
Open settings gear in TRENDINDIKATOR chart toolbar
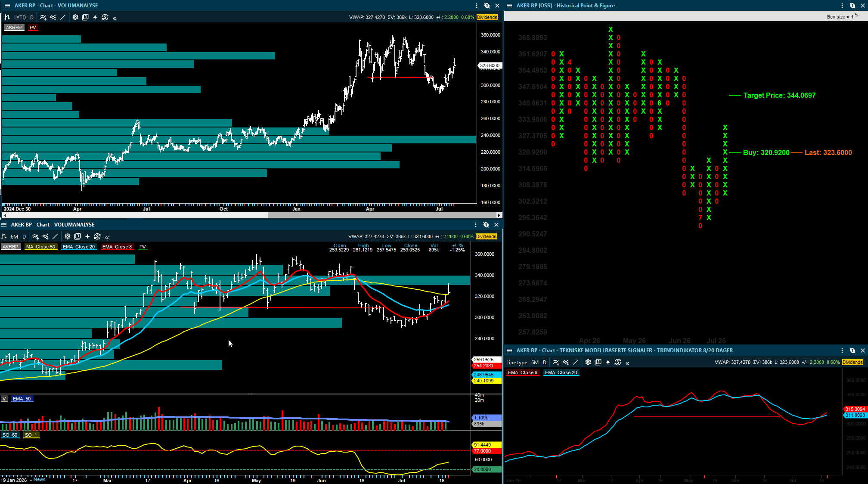pyautogui.click(x=588, y=363)
